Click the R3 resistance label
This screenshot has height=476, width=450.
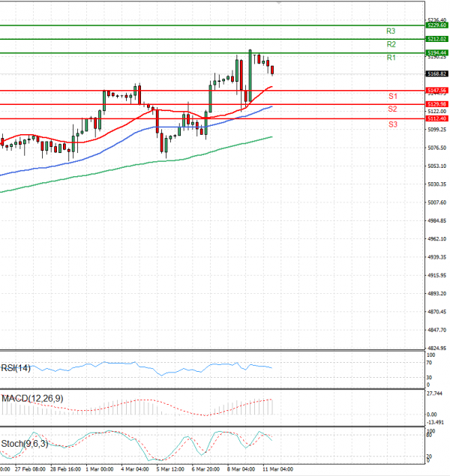[x=391, y=31]
